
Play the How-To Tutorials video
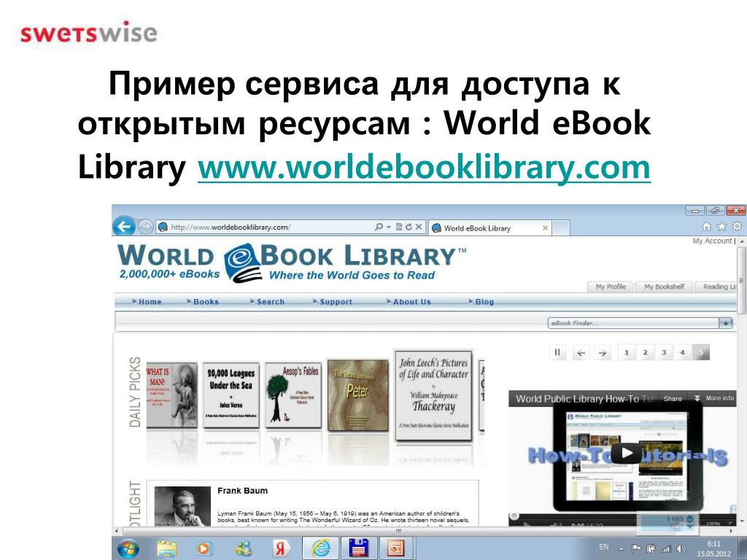pos(625,453)
